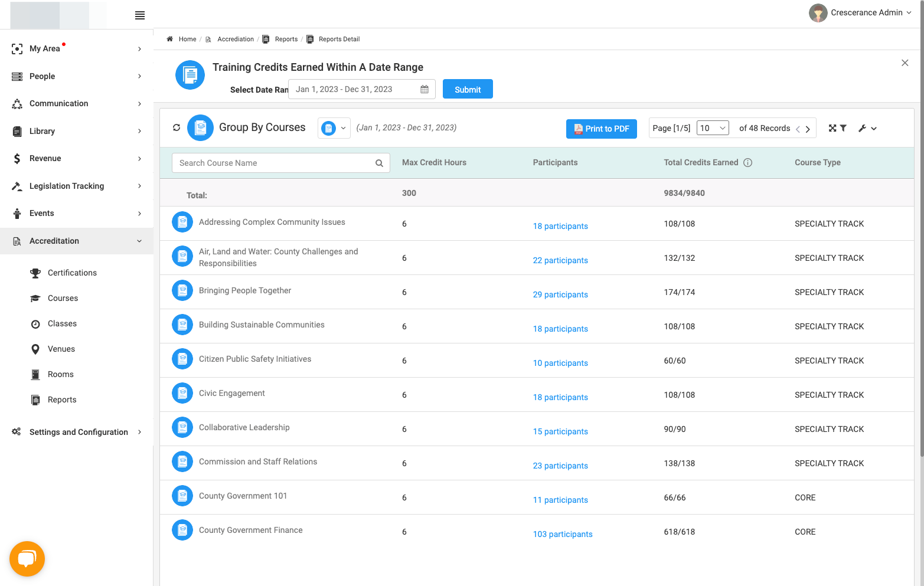This screenshot has width=924, height=586.
Task: Click the user avatar at top right
Action: point(818,13)
